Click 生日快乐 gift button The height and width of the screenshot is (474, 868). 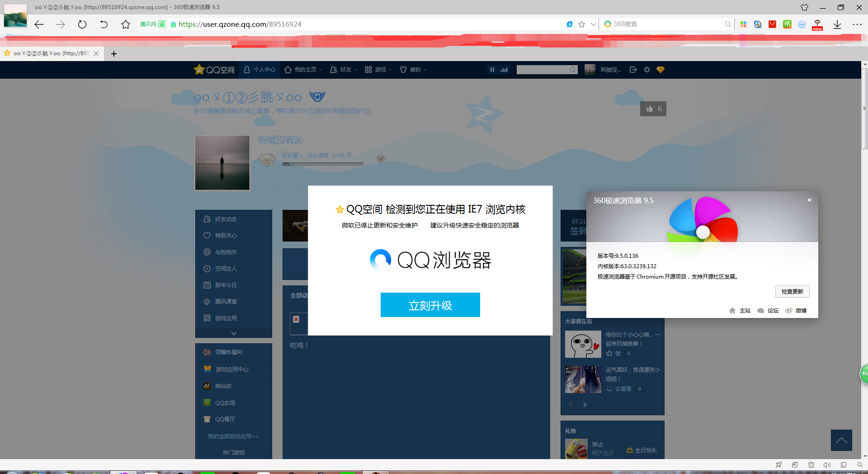pyautogui.click(x=642, y=450)
